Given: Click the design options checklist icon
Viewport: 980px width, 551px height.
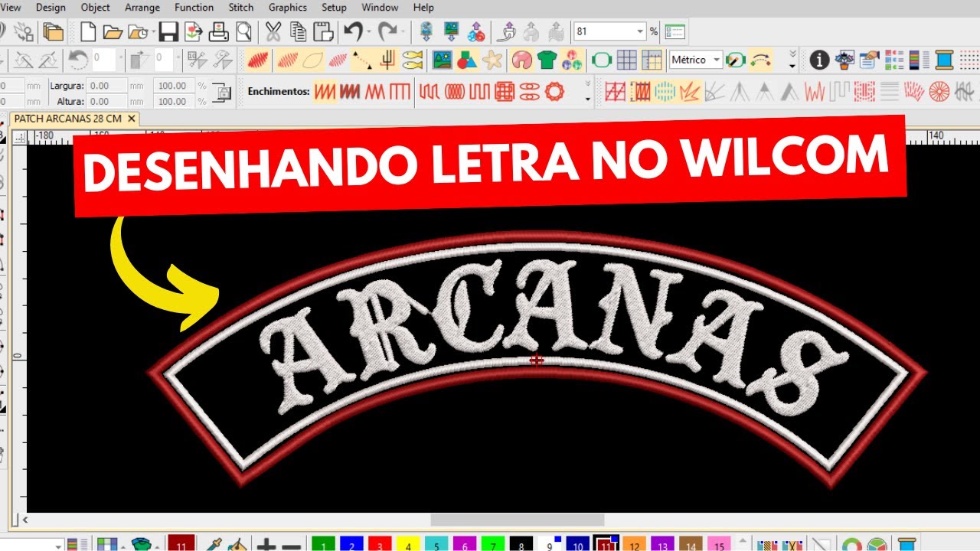Looking at the screenshot, I should point(675,32).
